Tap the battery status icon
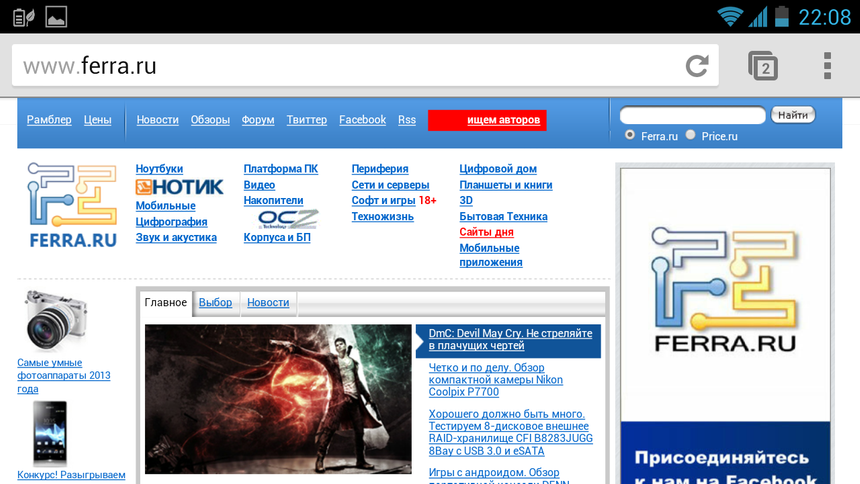 pyautogui.click(x=782, y=16)
